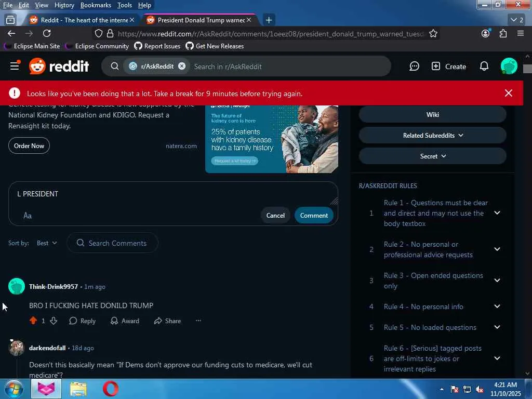Open more options on Think-Drink9957 comment
This screenshot has width=532, height=399.
[198, 321]
